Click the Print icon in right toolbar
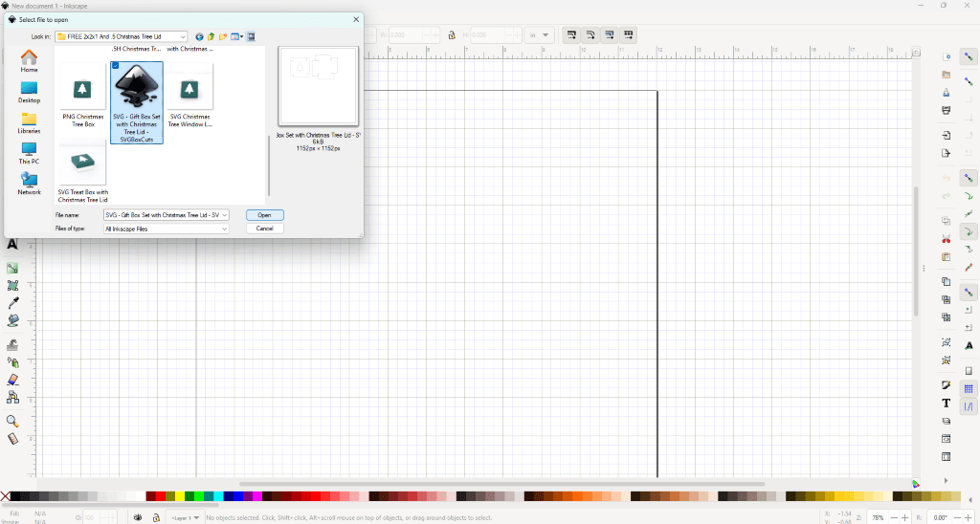Image resolution: width=980 pixels, height=524 pixels. pyautogui.click(x=947, y=110)
